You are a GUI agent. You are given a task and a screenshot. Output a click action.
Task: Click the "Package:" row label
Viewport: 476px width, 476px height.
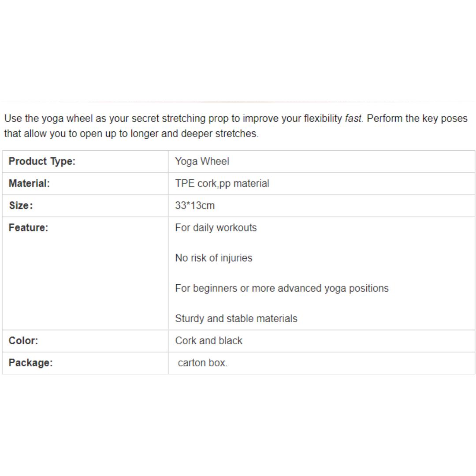point(31,363)
